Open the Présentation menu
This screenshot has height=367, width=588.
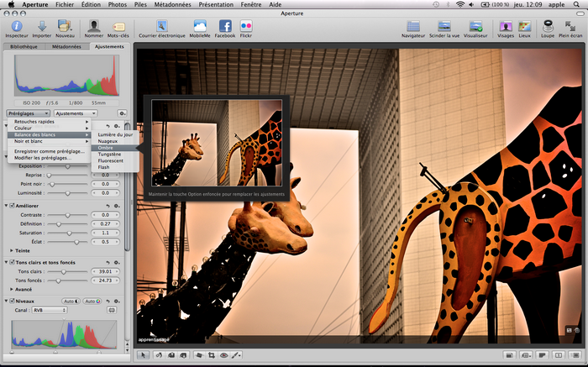coord(216,4)
